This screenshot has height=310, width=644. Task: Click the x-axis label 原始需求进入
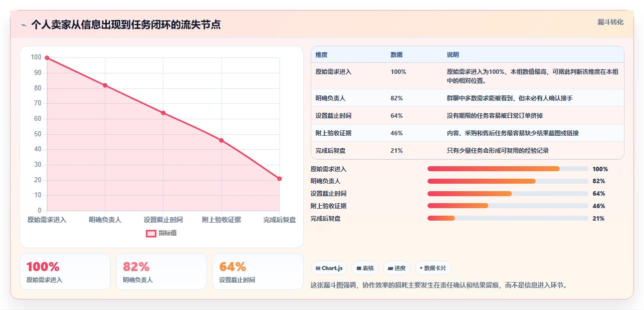[x=47, y=220]
